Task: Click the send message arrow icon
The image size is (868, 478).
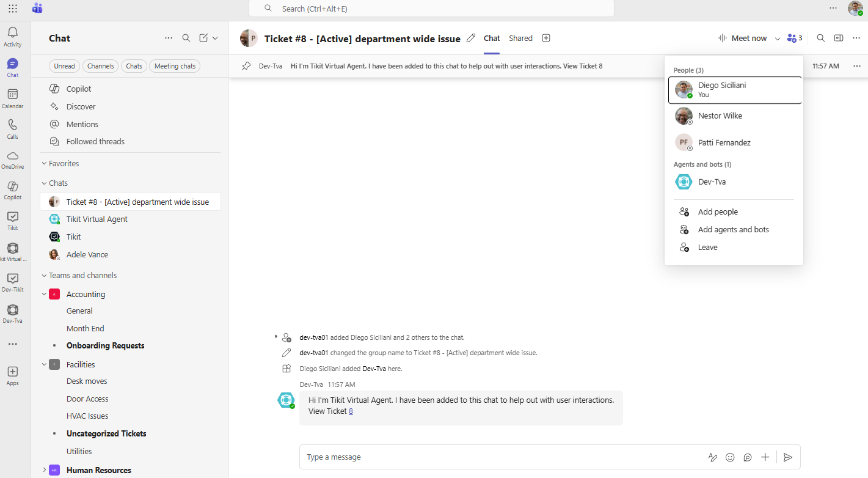Action: [x=788, y=457]
